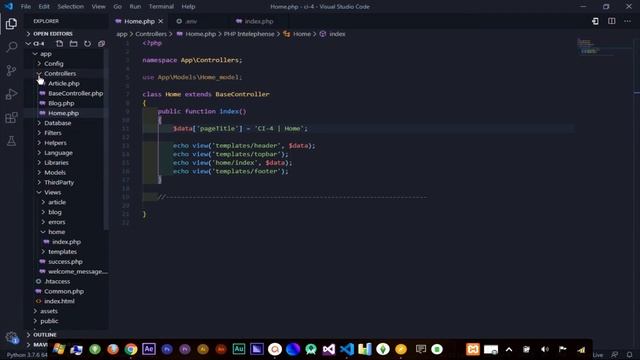
Task: Open the File menu
Action: click(x=26, y=7)
